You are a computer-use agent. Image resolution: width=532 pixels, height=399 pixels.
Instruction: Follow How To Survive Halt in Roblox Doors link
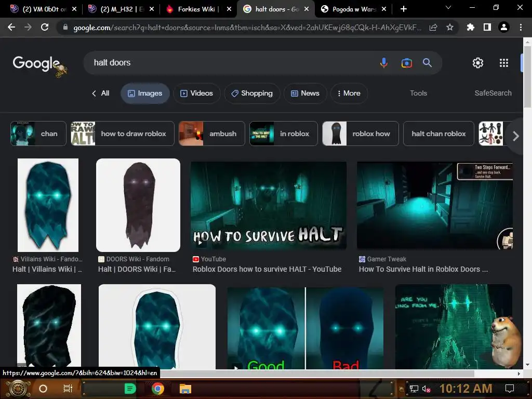[x=423, y=270]
